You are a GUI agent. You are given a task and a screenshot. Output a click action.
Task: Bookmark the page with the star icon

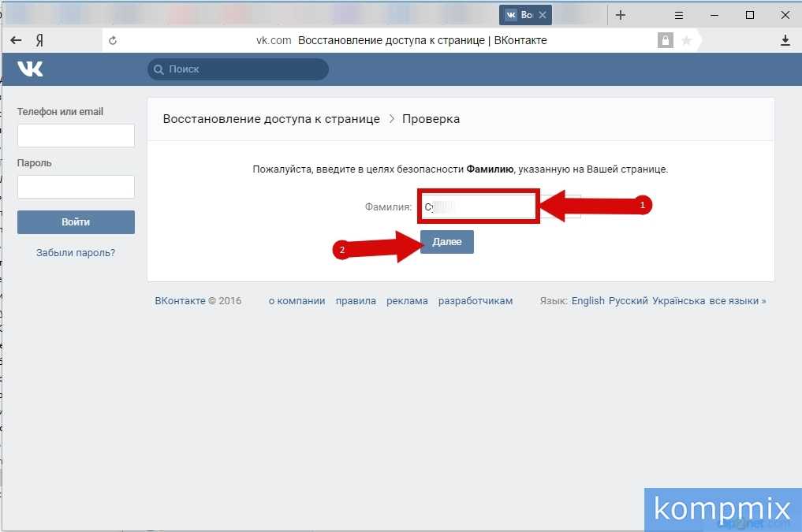[x=686, y=40]
